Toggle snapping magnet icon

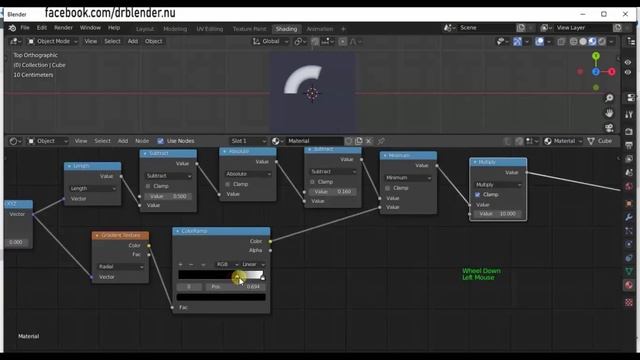click(x=315, y=41)
